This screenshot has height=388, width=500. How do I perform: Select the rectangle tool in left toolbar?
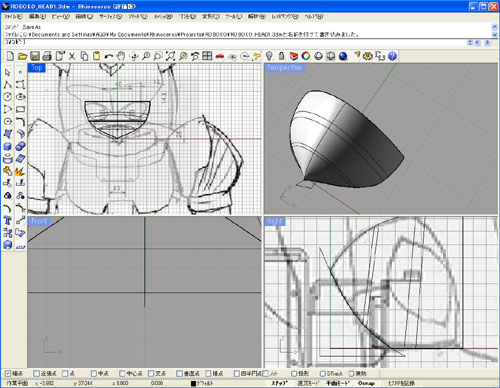20,109
